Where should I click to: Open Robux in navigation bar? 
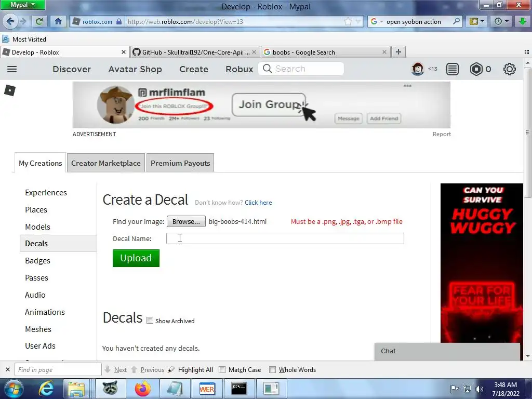point(239,69)
